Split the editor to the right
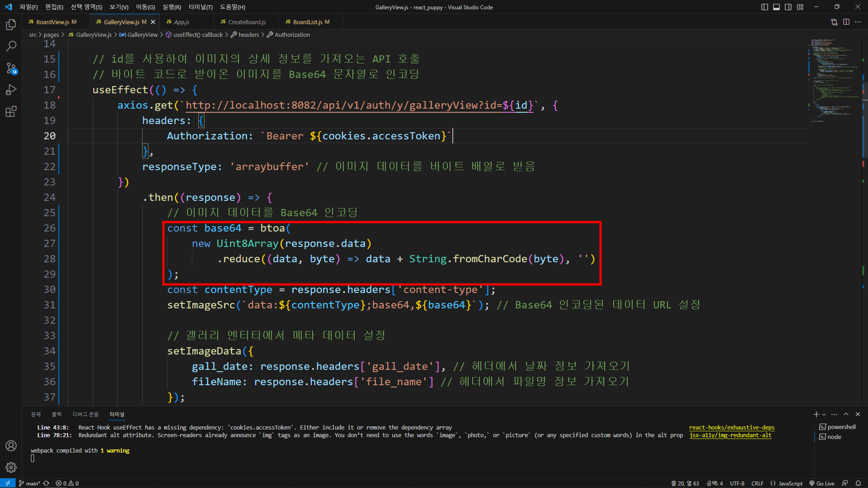Viewport: 868px width, 488px height. point(846,22)
